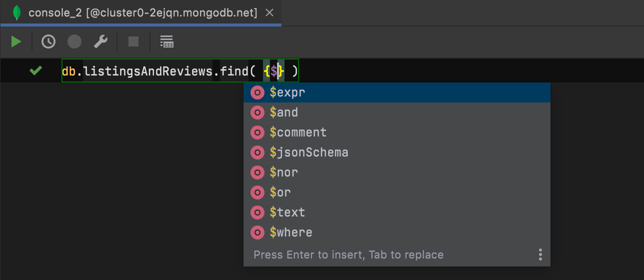Open the completion popup three-dot options
This screenshot has height=280, width=644.
(540, 254)
